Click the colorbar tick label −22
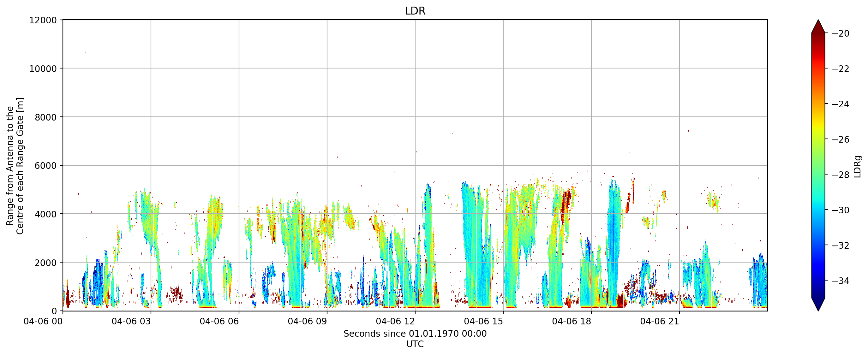 840,69
